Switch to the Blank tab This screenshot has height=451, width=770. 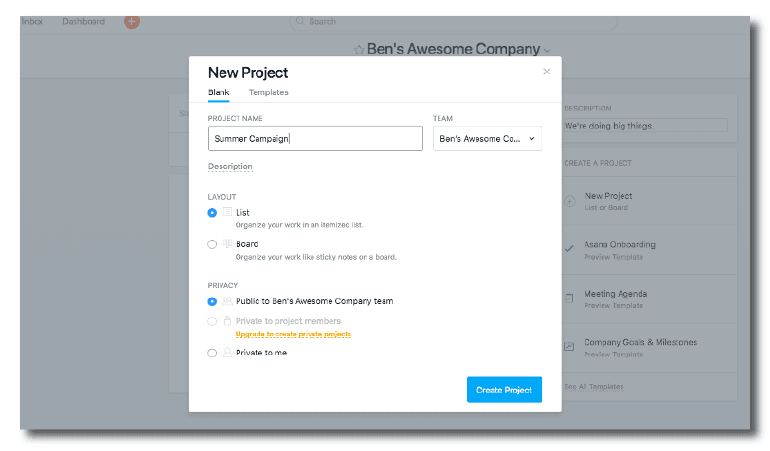point(218,92)
